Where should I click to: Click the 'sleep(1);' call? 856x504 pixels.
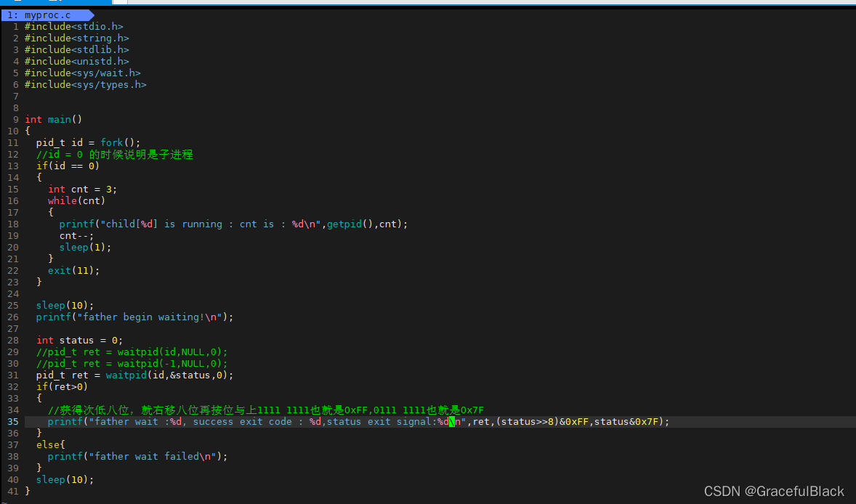(x=85, y=247)
